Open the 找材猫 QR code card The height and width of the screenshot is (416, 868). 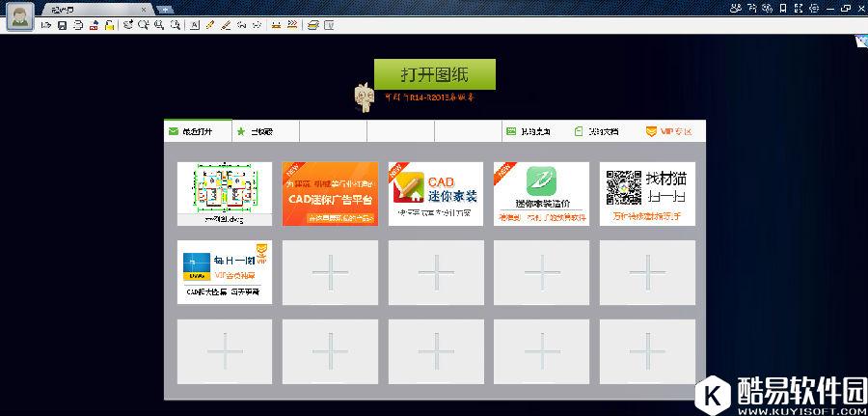647,193
